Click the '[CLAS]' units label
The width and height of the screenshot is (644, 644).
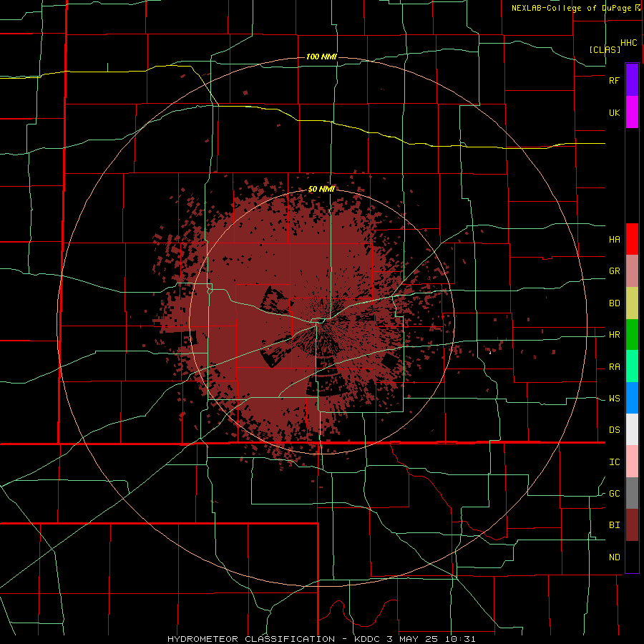click(x=605, y=49)
